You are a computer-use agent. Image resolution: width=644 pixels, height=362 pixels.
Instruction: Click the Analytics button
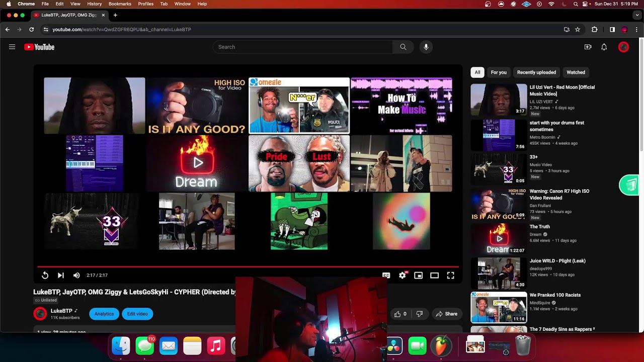click(104, 314)
